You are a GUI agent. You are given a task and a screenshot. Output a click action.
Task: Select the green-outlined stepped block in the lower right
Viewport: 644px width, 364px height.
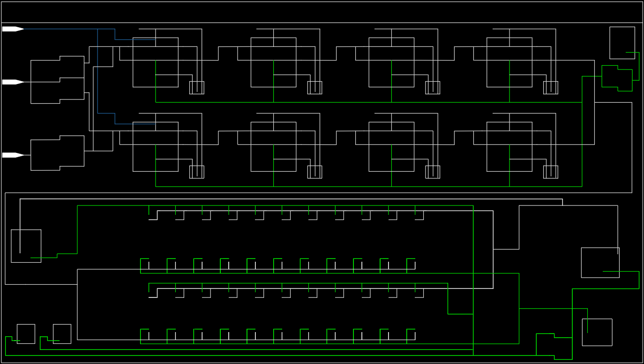tap(554, 347)
